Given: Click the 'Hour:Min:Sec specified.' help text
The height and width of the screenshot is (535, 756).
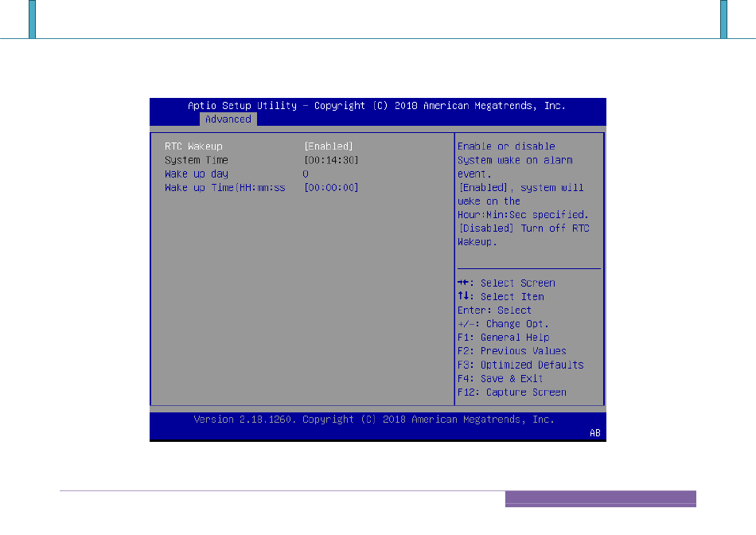Looking at the screenshot, I should [523, 215].
